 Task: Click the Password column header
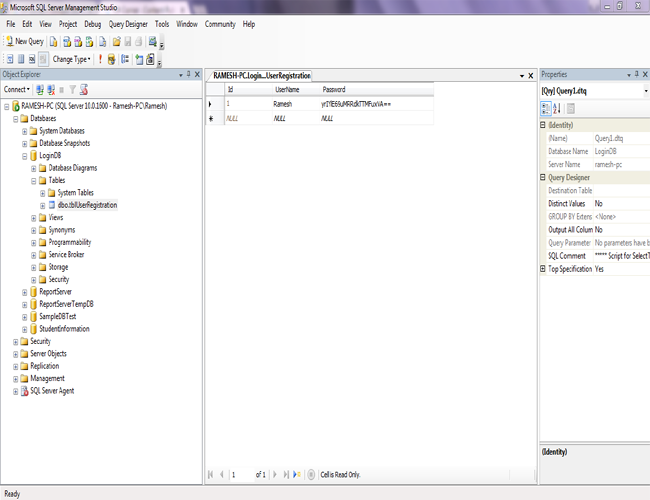coord(376,90)
